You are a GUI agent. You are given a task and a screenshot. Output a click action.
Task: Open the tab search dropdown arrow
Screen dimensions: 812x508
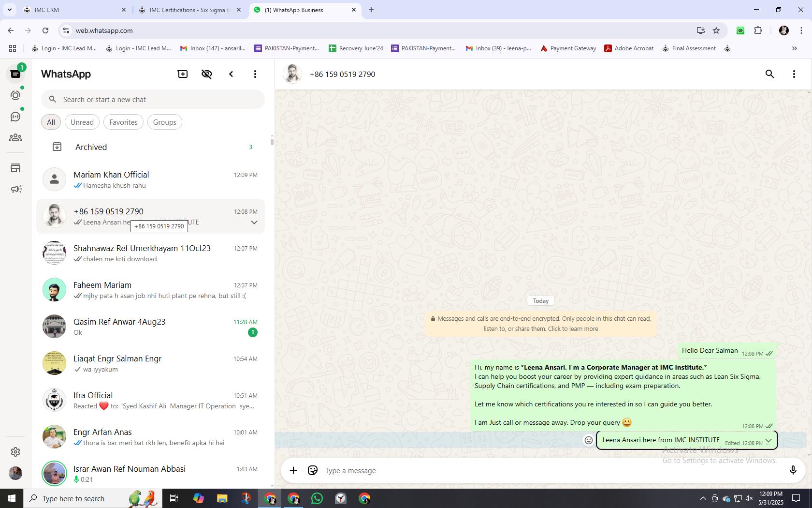coord(9,10)
